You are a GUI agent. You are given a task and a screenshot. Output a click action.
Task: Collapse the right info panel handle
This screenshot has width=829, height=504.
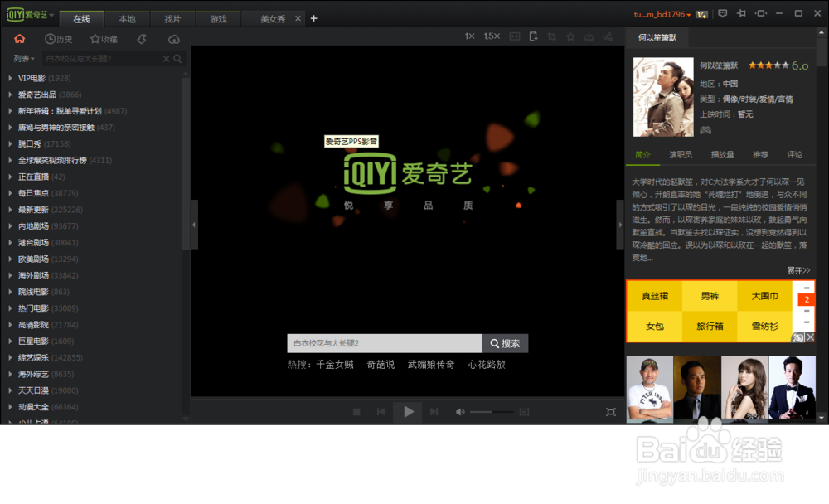620,225
